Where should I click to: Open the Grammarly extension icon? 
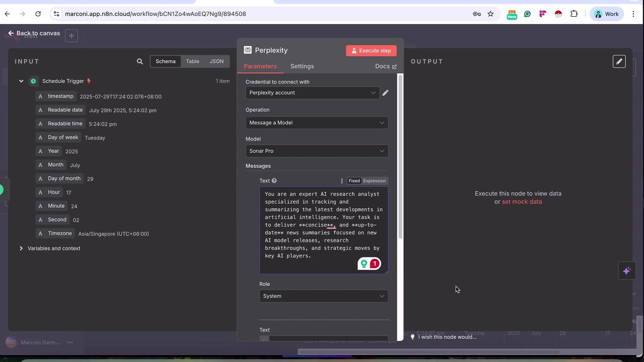(527, 14)
